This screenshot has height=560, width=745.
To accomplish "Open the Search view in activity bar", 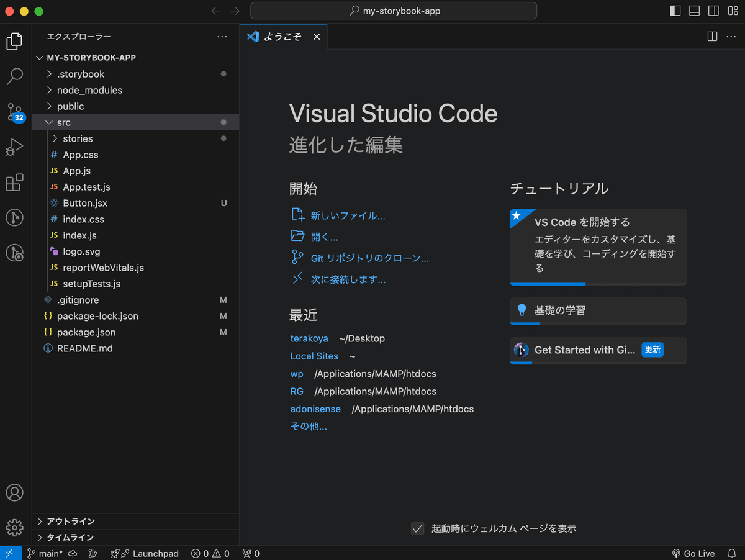I will (x=15, y=76).
